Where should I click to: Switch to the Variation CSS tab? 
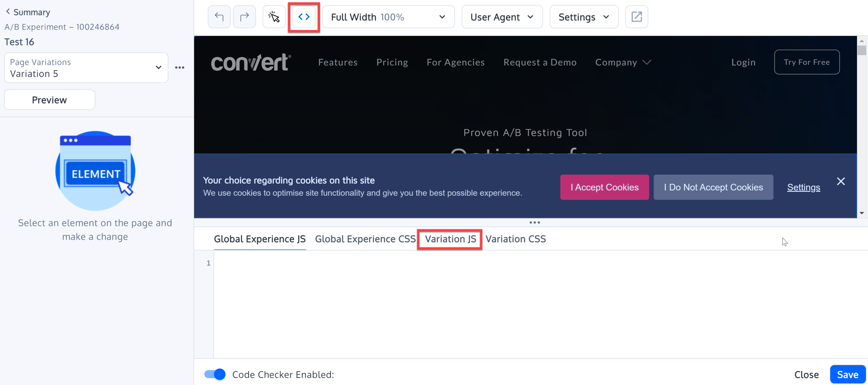[x=516, y=239]
